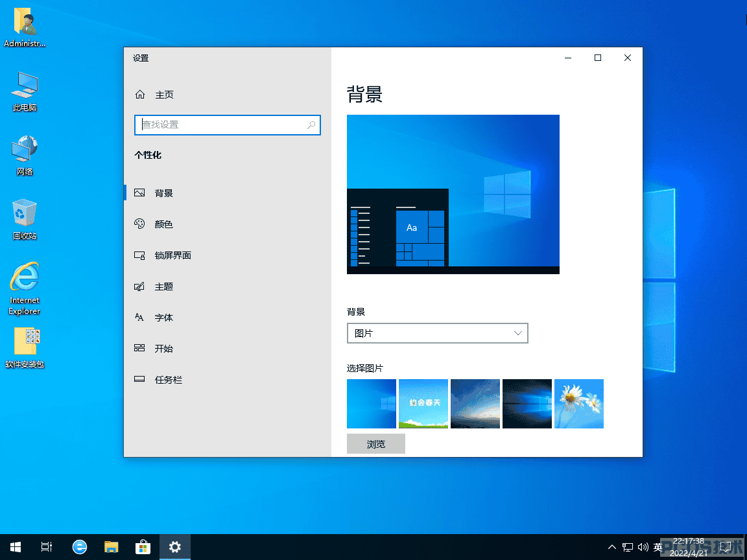Click the Settings gear on the taskbar

click(175, 547)
